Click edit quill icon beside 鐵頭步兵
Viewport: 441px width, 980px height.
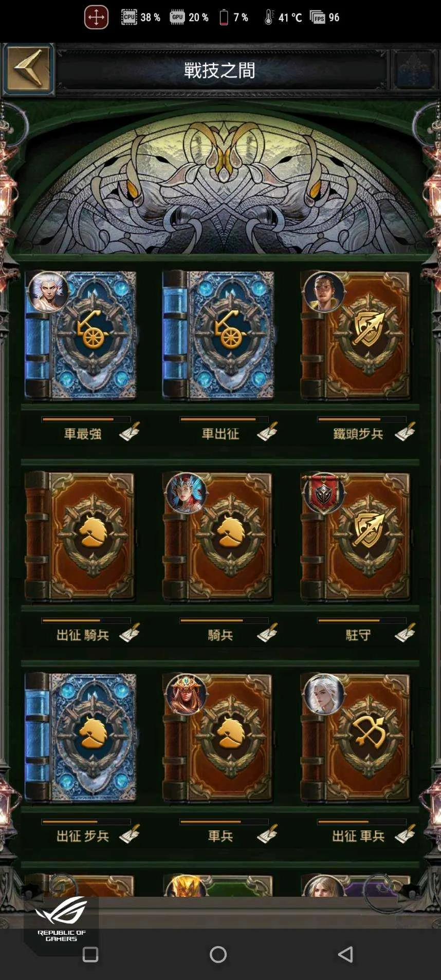tap(405, 432)
